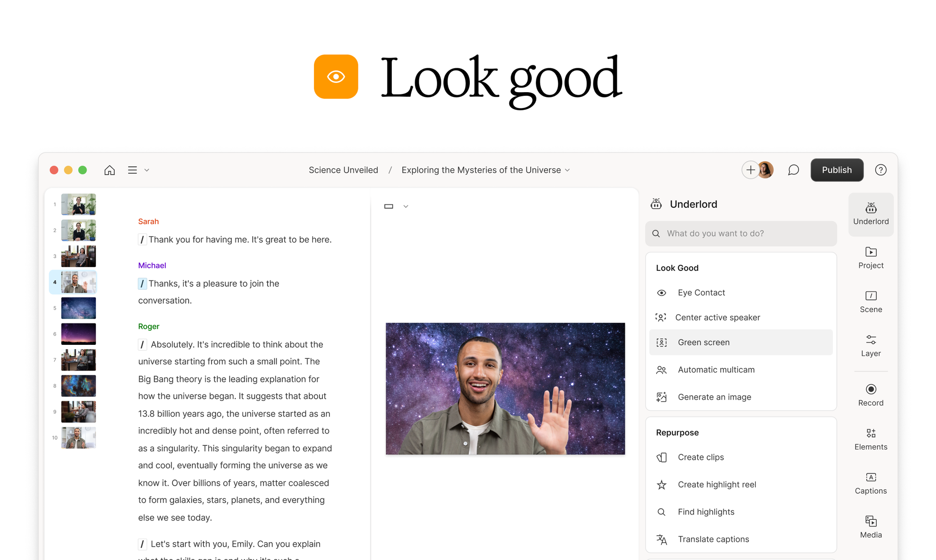This screenshot has height=560, width=936.
Task: Select the Green screen option
Action: [703, 342]
